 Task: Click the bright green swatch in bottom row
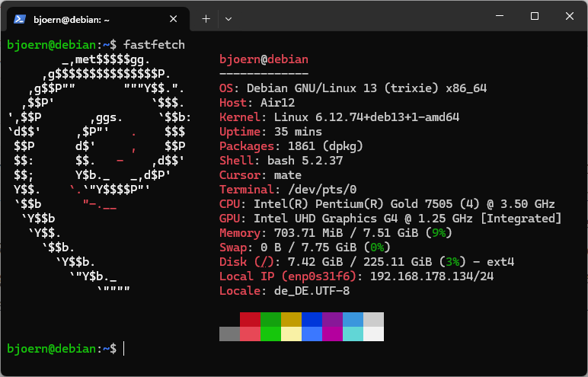tap(270, 334)
